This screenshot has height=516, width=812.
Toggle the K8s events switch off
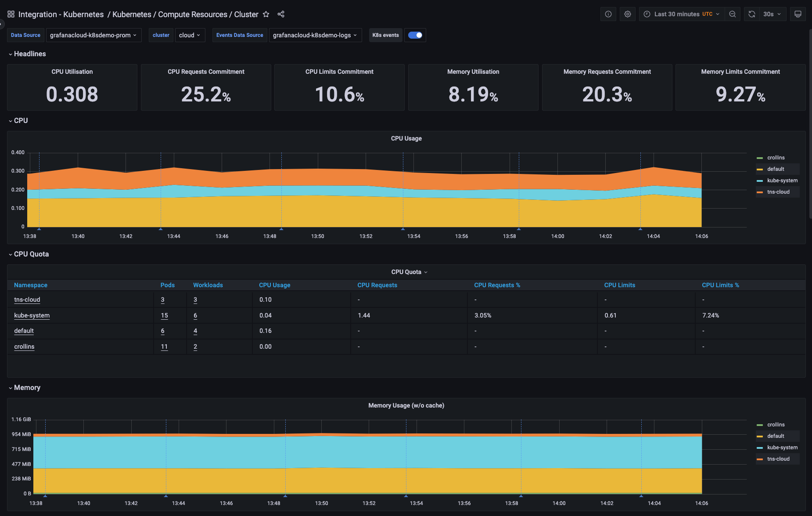pyautogui.click(x=415, y=35)
